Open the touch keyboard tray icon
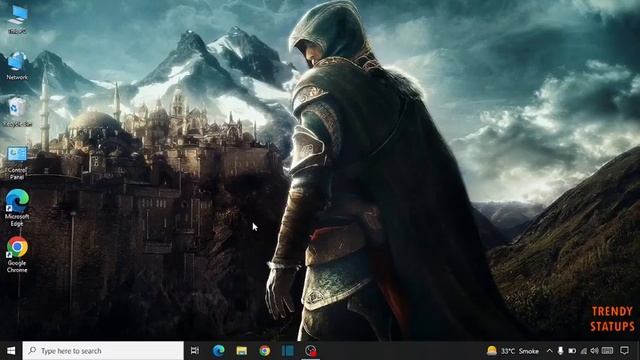 coord(607,351)
